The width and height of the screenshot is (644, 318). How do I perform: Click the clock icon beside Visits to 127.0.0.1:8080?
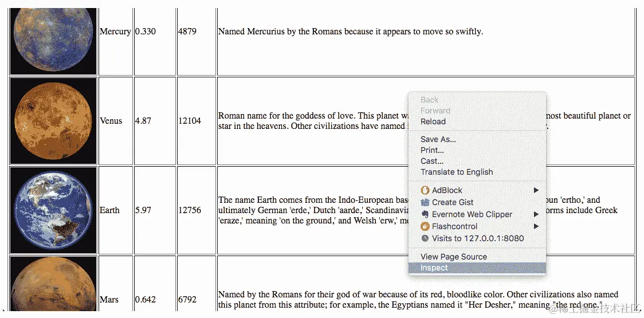point(425,238)
